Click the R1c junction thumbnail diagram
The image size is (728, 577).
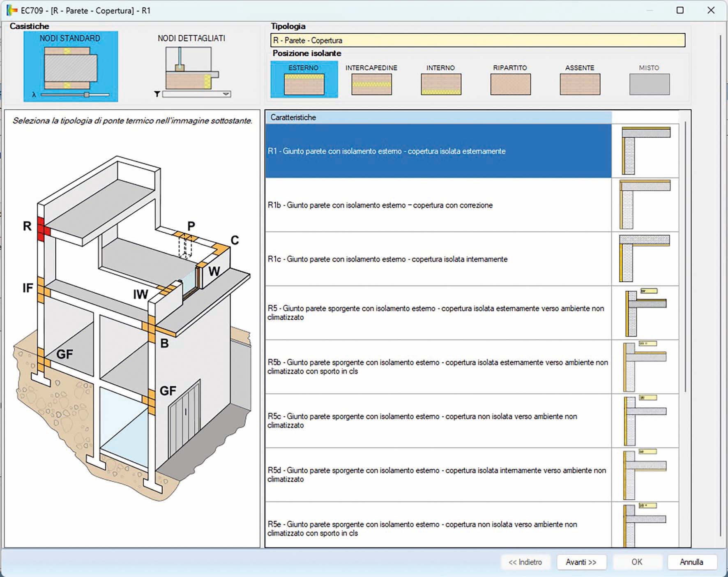click(644, 258)
